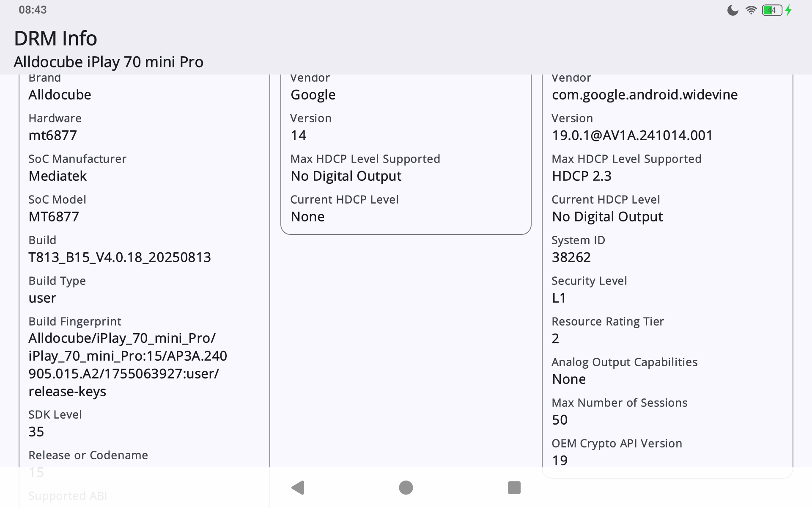This screenshot has width=812, height=508.
Task: Tap the Google vendor entry
Action: [313, 95]
